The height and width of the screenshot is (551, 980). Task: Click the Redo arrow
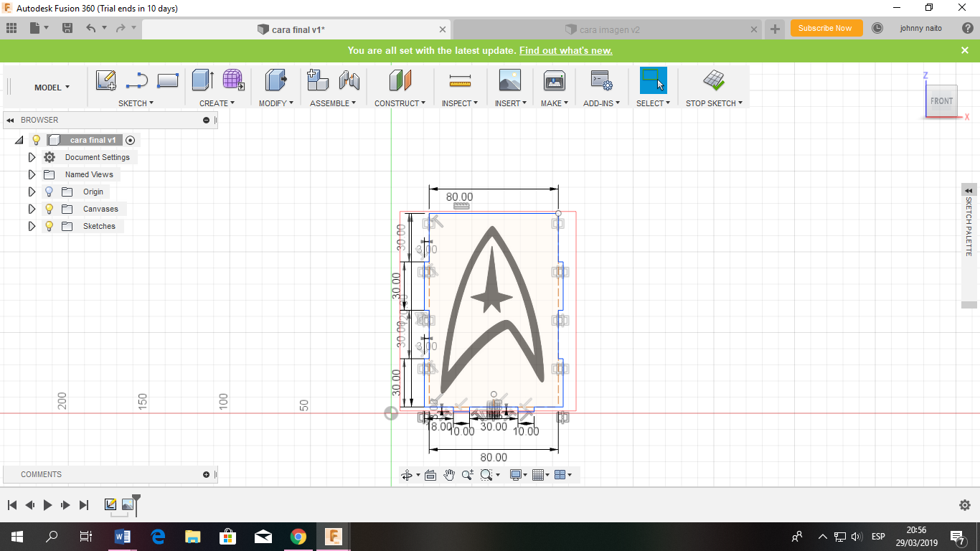tap(121, 28)
